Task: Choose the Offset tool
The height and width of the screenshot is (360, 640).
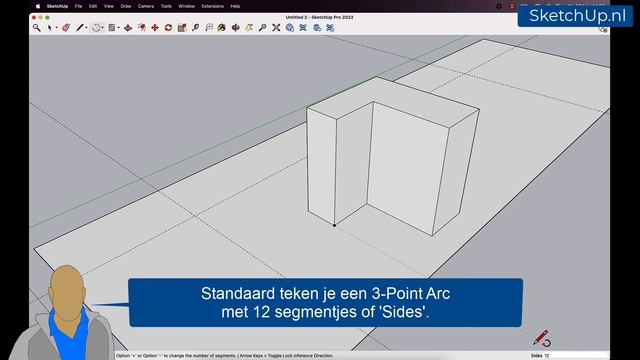Action: [x=142, y=28]
